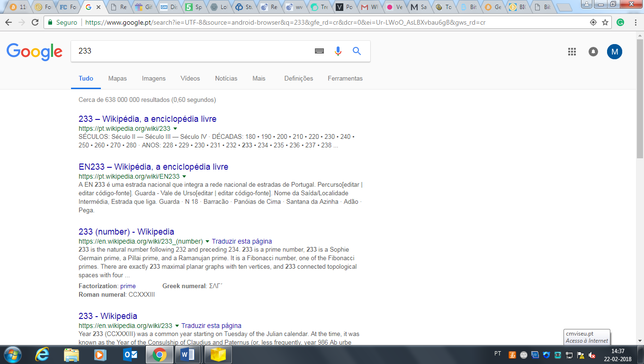This screenshot has height=364, width=644.
Task: Open the Google apps grid
Action: coord(572,52)
